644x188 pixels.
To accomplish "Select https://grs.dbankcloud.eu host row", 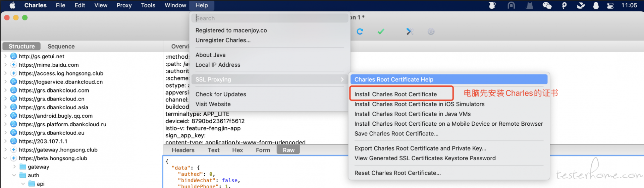I will click(x=52, y=133).
